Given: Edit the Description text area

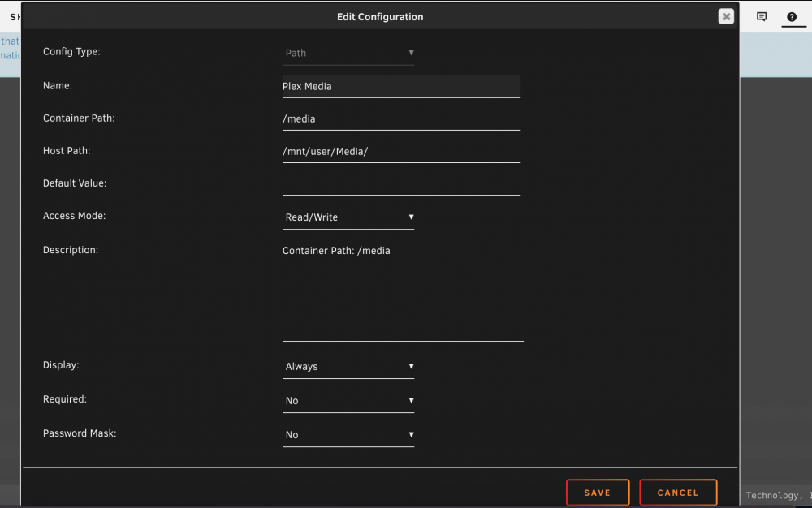Looking at the screenshot, I should click(403, 291).
